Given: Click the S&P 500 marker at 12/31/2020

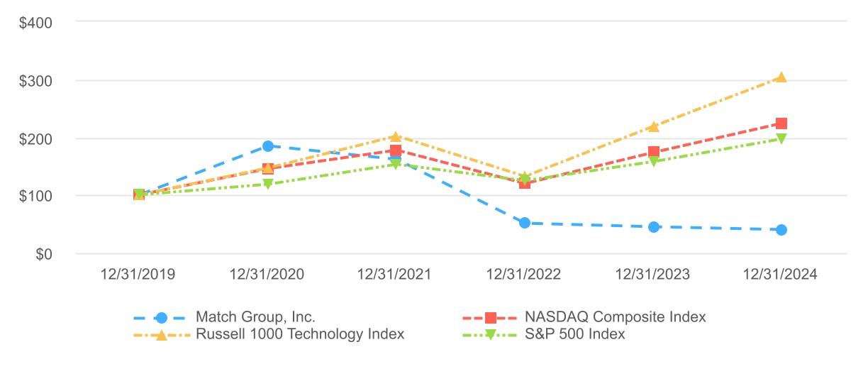Looking at the screenshot, I should (268, 184).
